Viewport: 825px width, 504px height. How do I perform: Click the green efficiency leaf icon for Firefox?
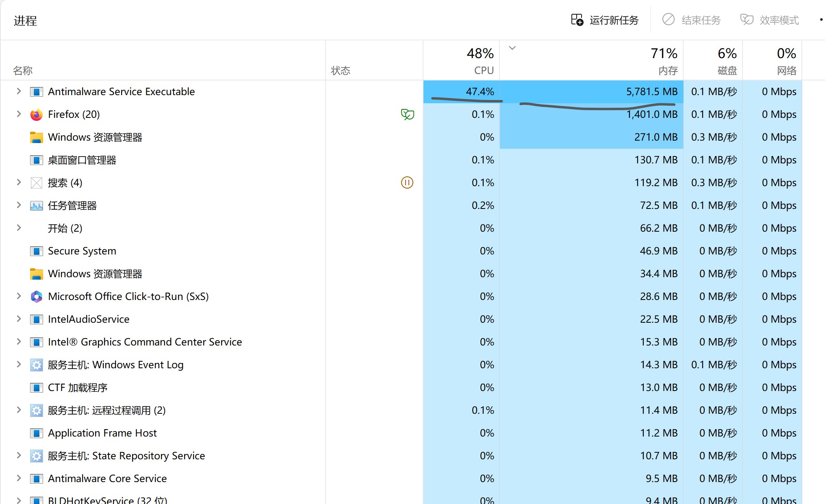tap(407, 115)
